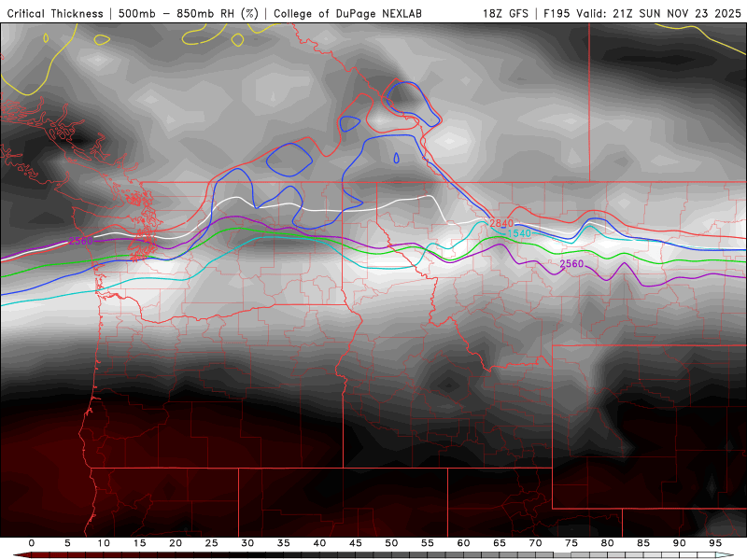Click the "18Z GFS" model run label
747x560 pixels.
pos(505,13)
